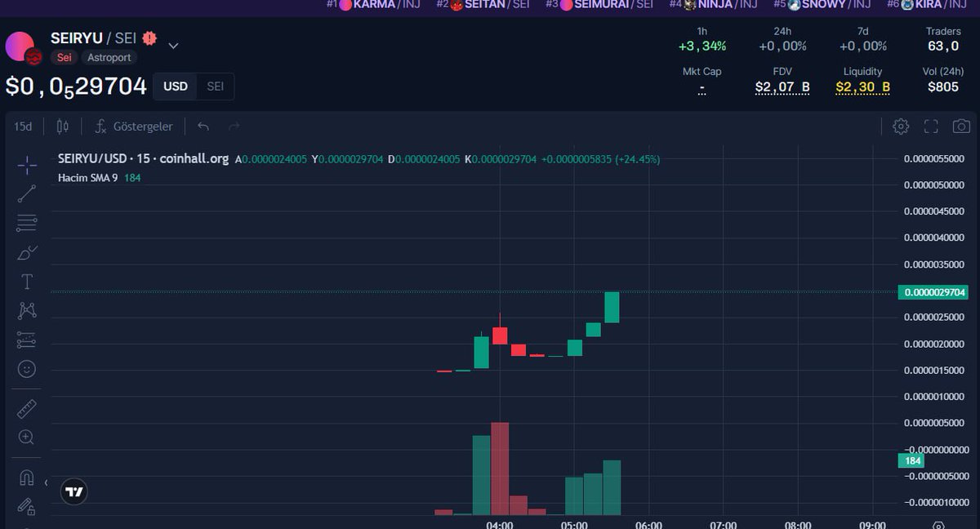Select the trend line drawing tool
This screenshot has height=529, width=980.
click(x=27, y=193)
